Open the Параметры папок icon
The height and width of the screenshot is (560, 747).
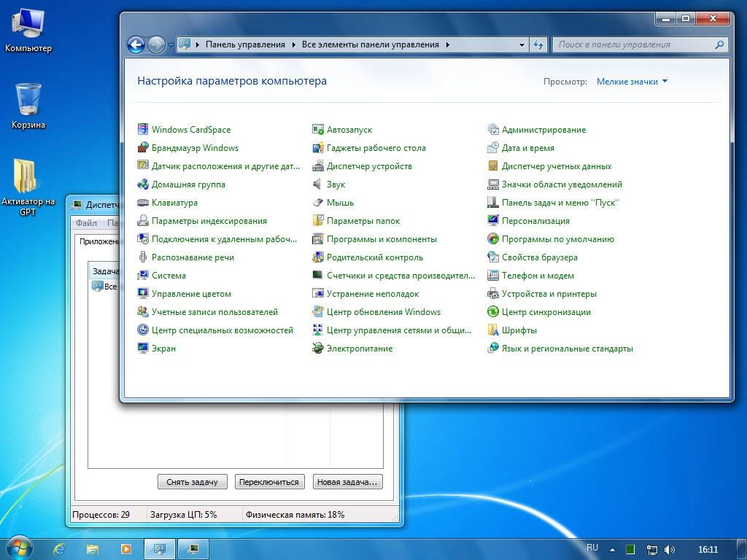point(318,220)
